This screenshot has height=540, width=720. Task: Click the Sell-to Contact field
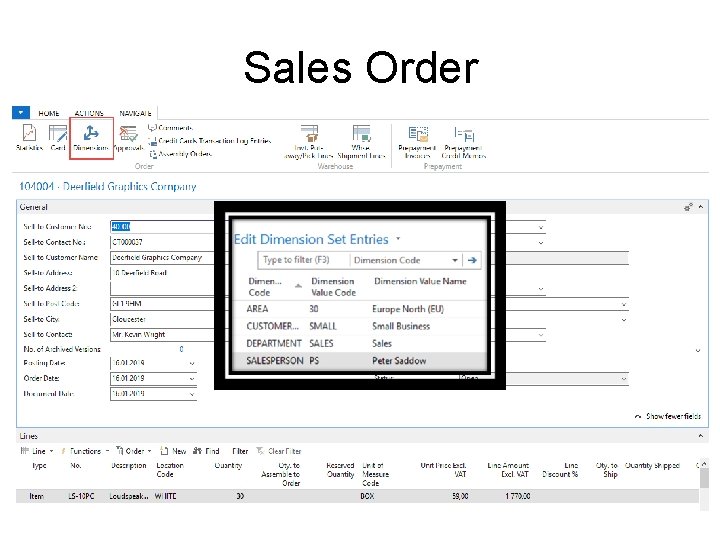[x=162, y=334]
